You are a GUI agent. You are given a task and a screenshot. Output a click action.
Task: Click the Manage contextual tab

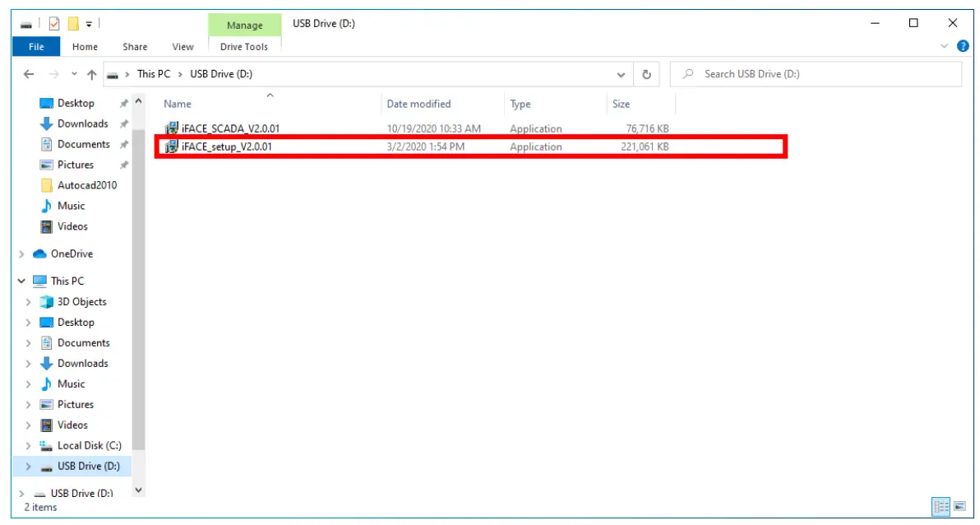point(244,26)
